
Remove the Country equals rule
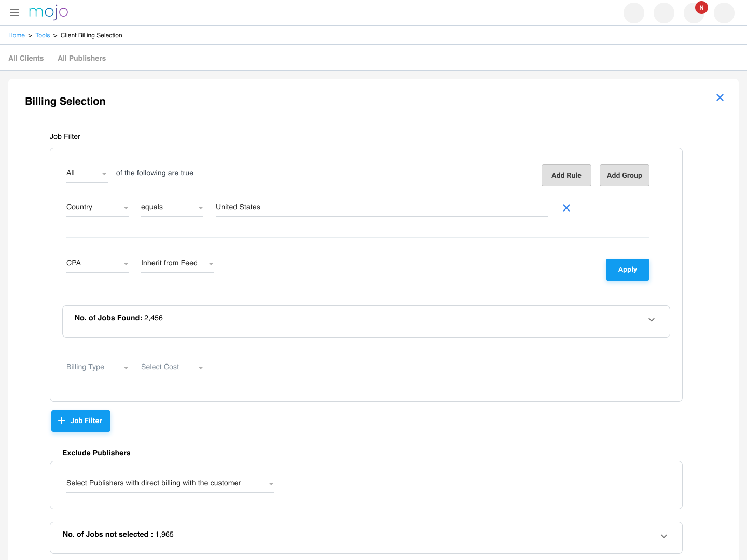566,208
